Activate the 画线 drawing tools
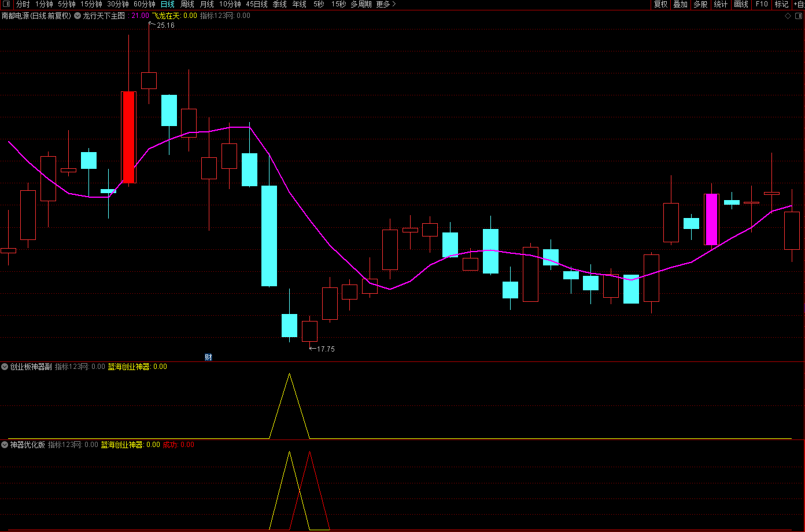The image size is (805, 532). click(741, 4)
